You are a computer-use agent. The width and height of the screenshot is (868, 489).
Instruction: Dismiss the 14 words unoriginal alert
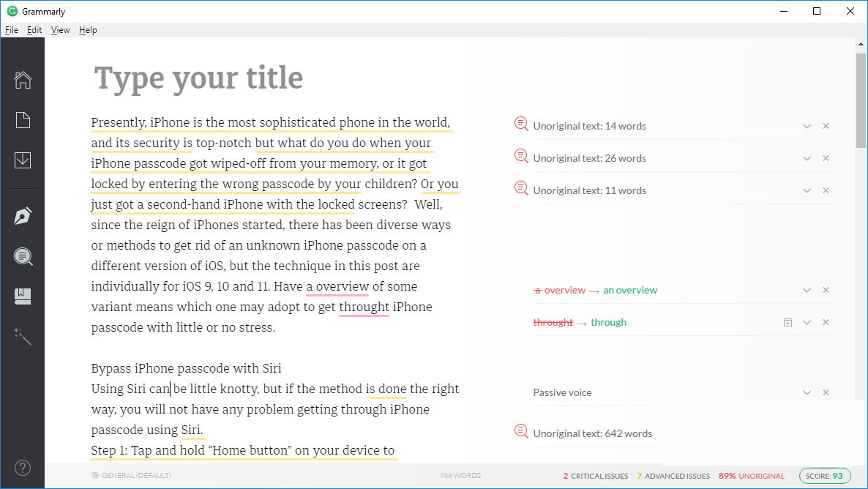tap(826, 126)
